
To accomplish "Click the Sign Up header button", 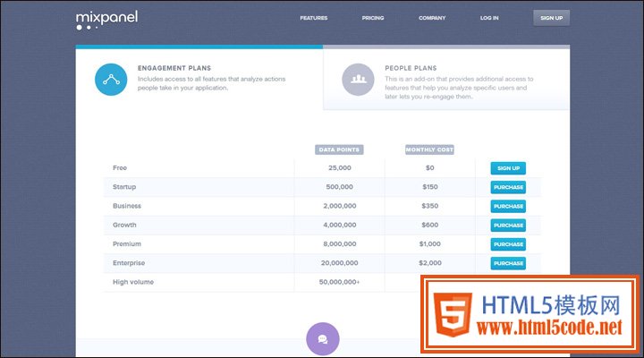I will coord(552,18).
